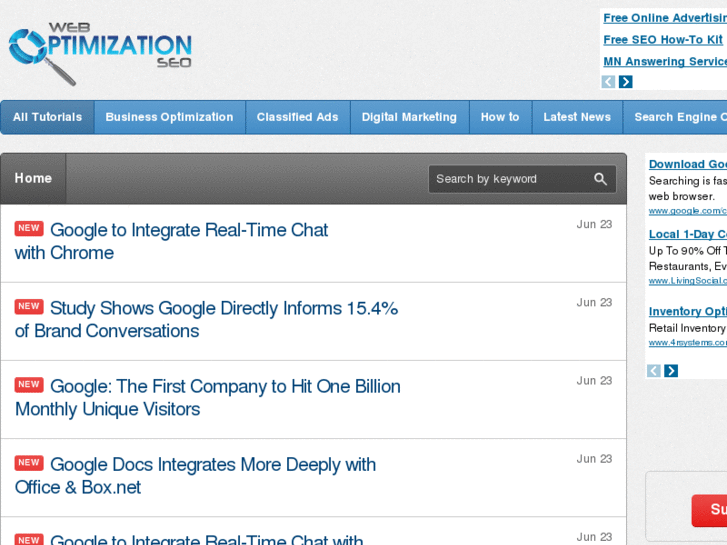Click NEW badge beside One Billion Visitors article
727x545 pixels.
click(29, 385)
